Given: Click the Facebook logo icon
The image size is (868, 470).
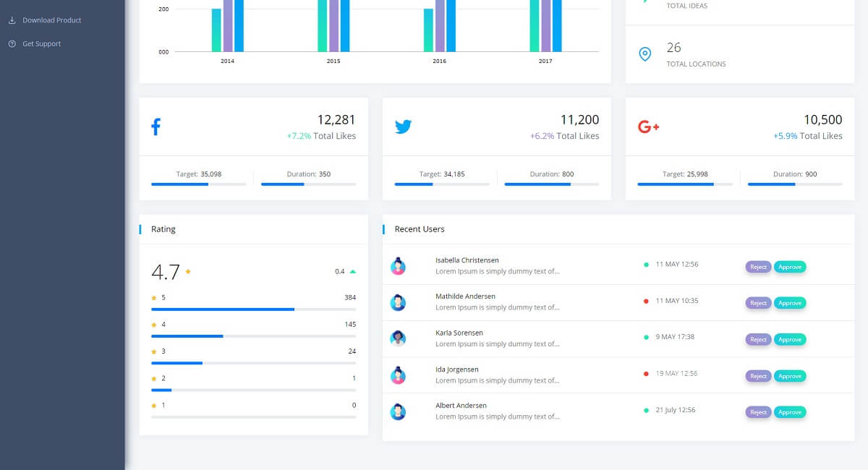Looking at the screenshot, I should (156, 127).
